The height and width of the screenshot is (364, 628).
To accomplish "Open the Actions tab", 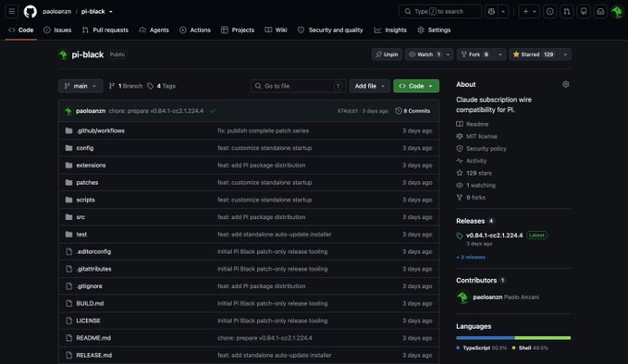I will 194,30.
